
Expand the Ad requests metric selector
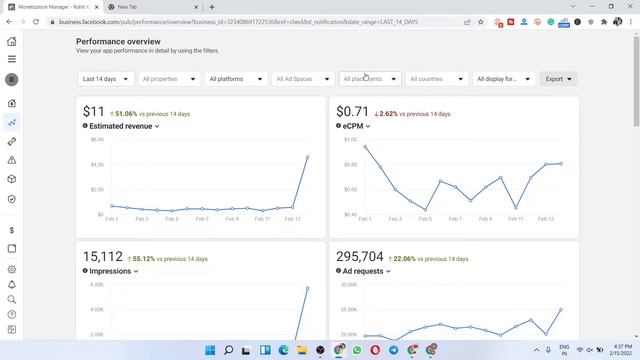367,271
